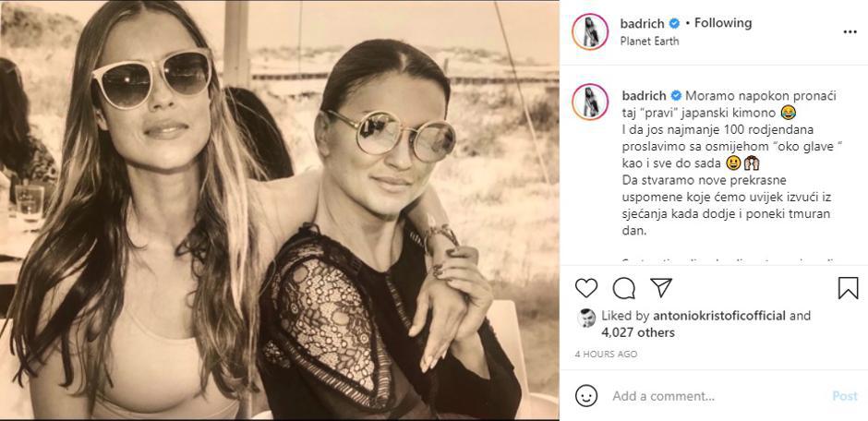The image size is (868, 421).
Task: Like the post with the heart icon
Action: click(586, 288)
